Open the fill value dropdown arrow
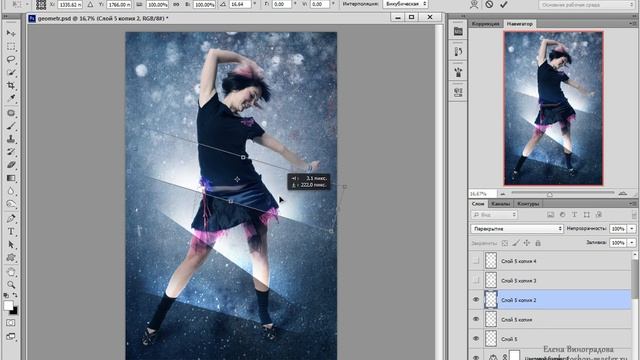Screen dimensions: 640x360 (632, 243)
